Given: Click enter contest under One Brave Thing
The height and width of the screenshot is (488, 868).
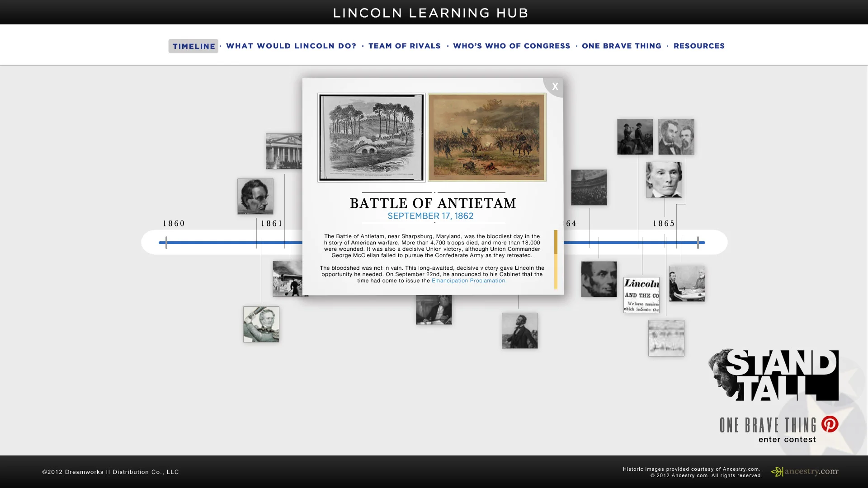Looking at the screenshot, I should pos(788,439).
